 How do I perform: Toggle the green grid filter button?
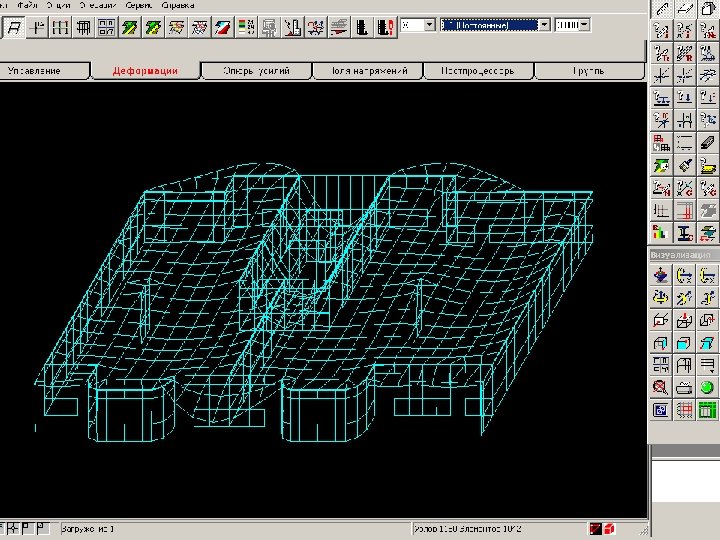pyautogui.click(x=708, y=410)
